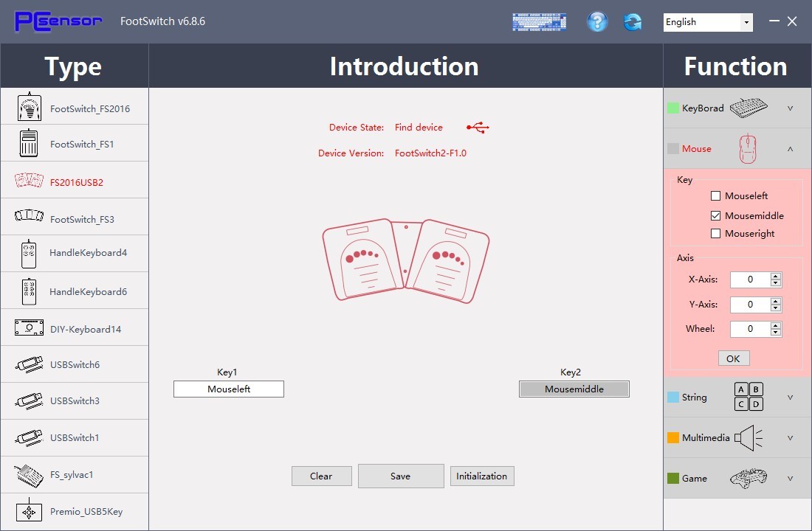
Task: Click the X-Axis value input field
Action: 751,280
